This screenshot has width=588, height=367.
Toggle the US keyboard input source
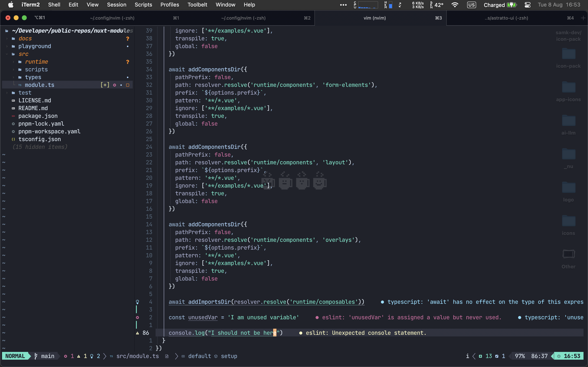tap(471, 5)
